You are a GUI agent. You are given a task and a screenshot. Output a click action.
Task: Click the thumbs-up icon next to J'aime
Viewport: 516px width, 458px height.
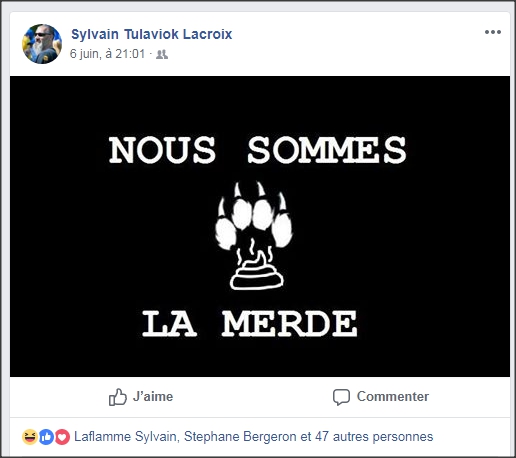(118, 397)
